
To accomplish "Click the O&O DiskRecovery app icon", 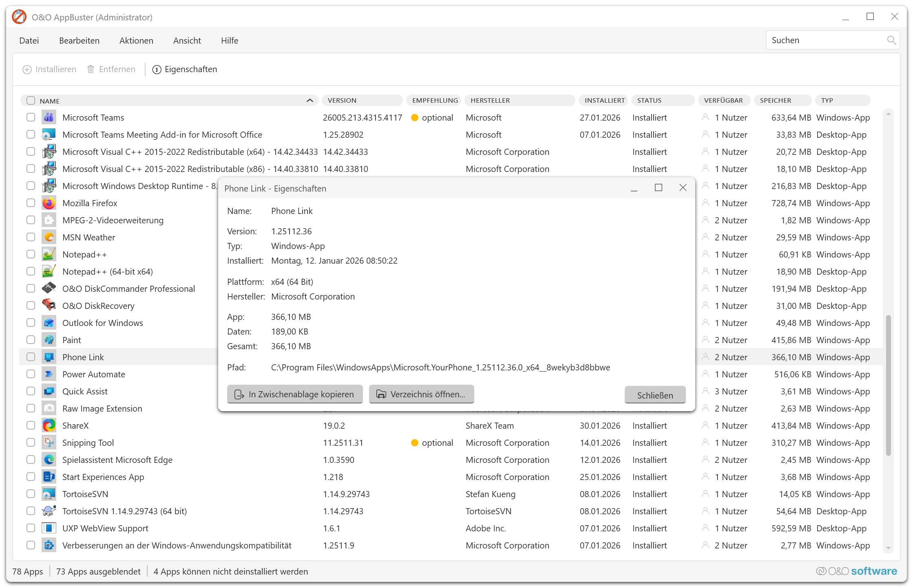I will pos(49,306).
